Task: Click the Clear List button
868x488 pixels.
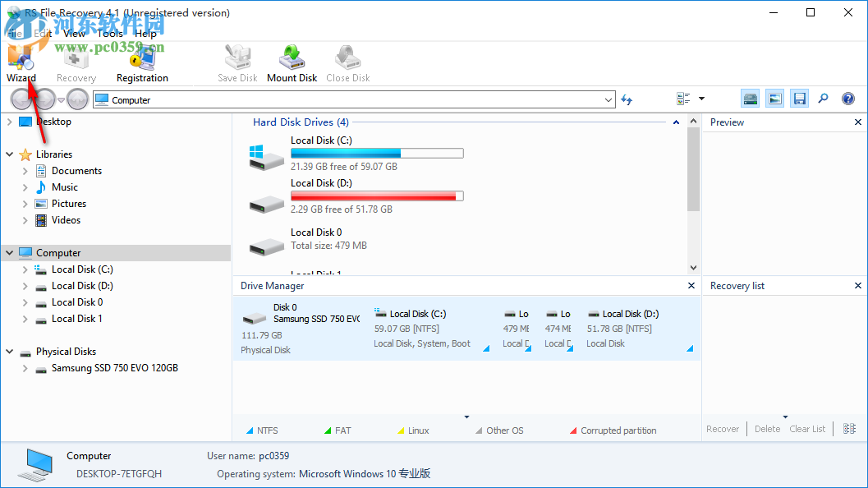Action: (806, 428)
